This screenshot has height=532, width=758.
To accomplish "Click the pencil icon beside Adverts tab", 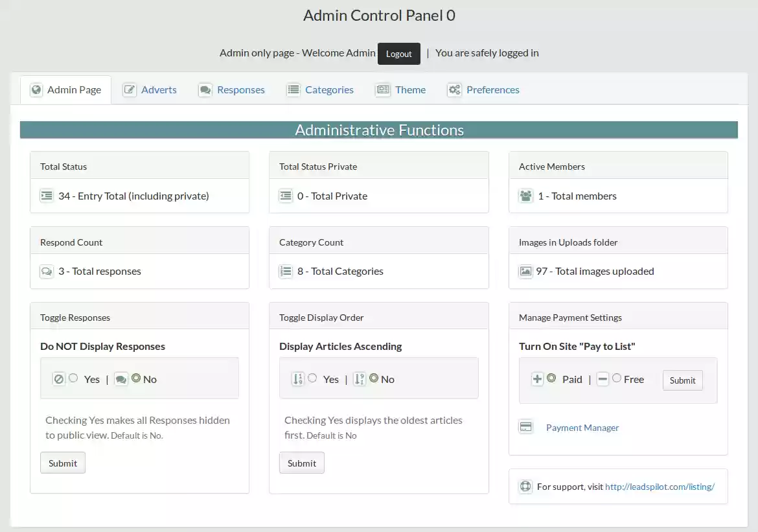I will click(130, 89).
